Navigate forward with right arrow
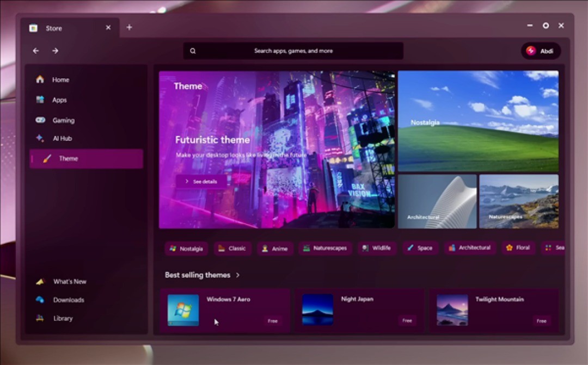 pyautogui.click(x=55, y=51)
